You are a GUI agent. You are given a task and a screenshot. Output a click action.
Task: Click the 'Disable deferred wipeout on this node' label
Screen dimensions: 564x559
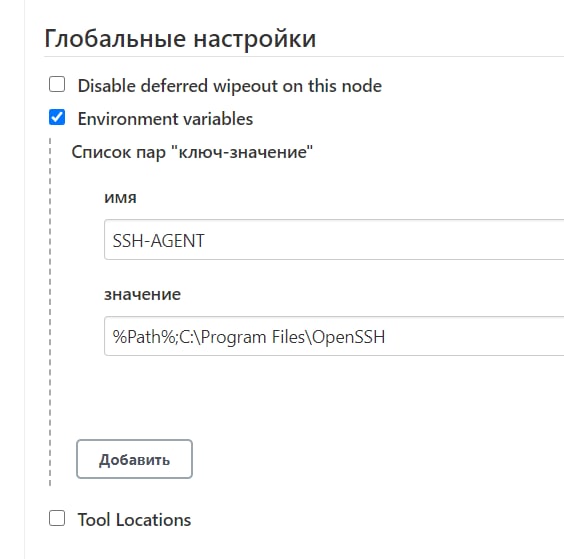[x=229, y=86]
